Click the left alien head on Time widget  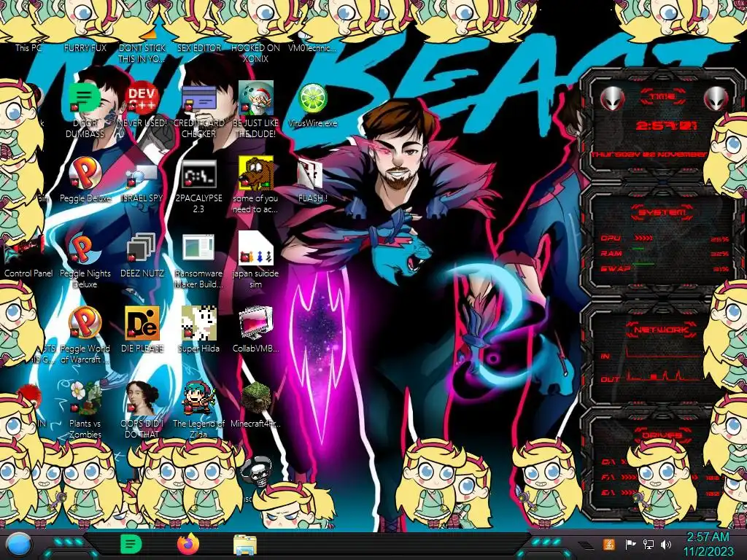click(612, 98)
